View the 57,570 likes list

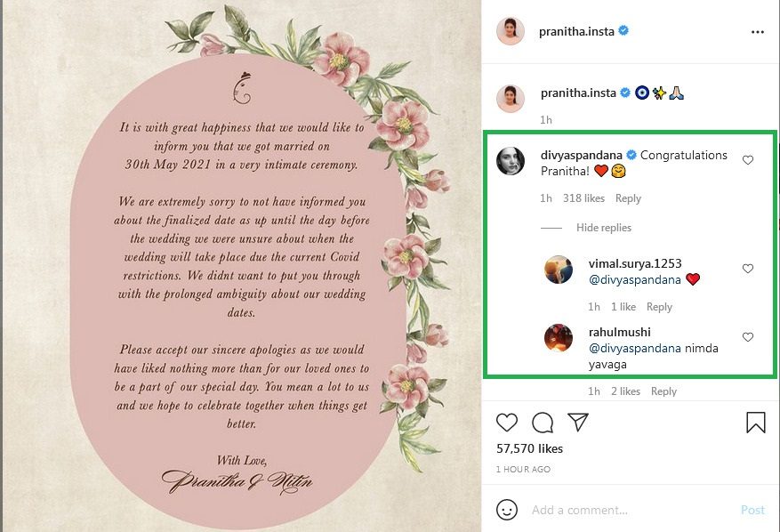point(529,449)
